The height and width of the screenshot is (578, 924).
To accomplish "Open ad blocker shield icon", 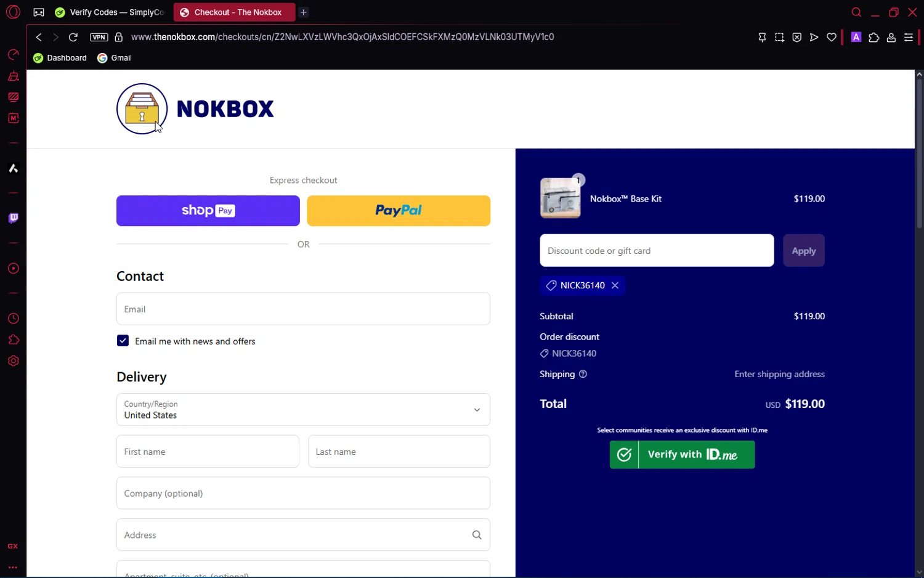I will pyautogui.click(x=796, y=38).
